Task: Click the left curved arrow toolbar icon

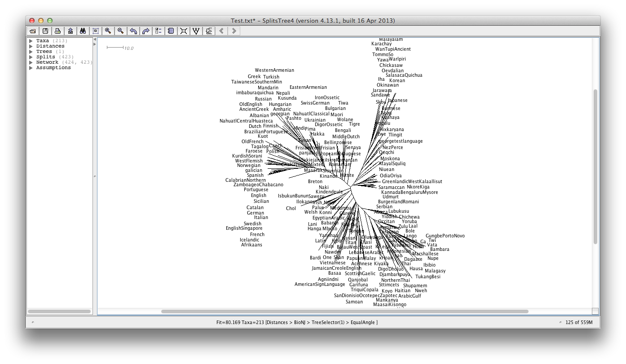Action: [133, 31]
